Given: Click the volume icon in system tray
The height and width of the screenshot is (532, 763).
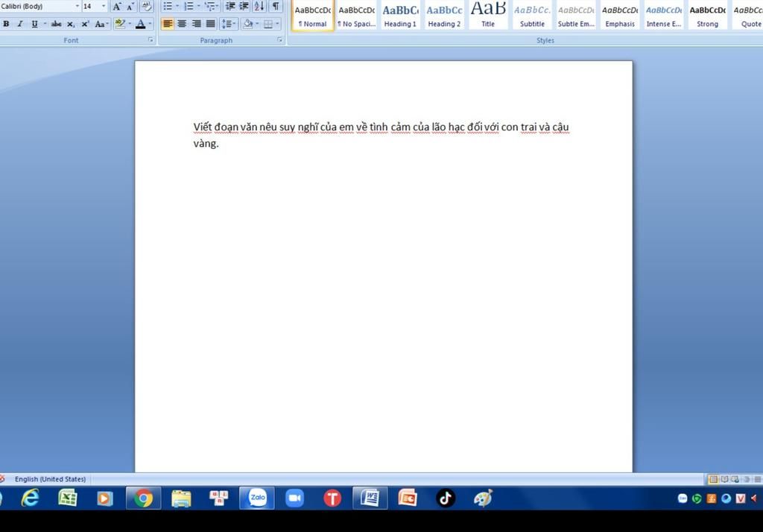Looking at the screenshot, I should click(754, 498).
